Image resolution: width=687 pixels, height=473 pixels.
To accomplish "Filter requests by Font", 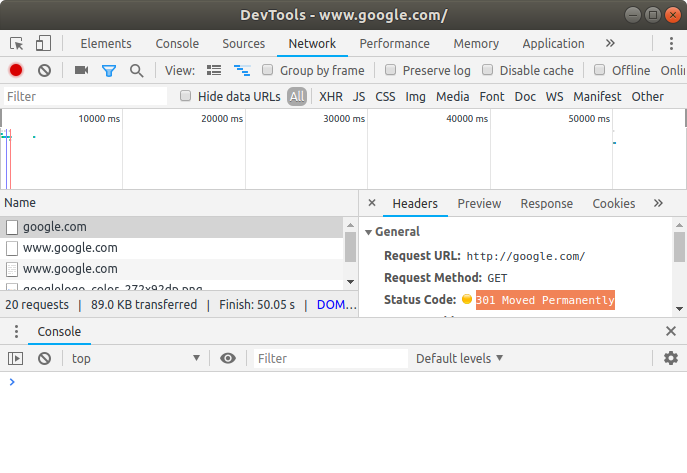I will (x=492, y=96).
